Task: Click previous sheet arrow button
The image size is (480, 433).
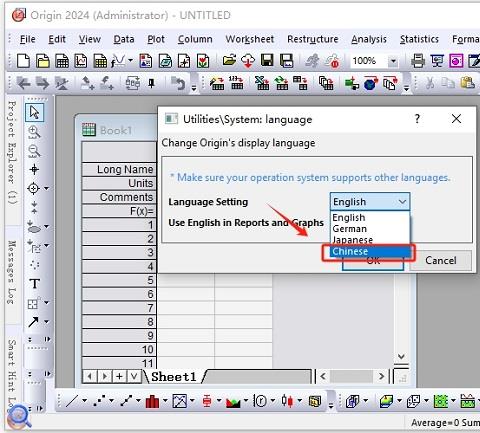Action: [90, 377]
